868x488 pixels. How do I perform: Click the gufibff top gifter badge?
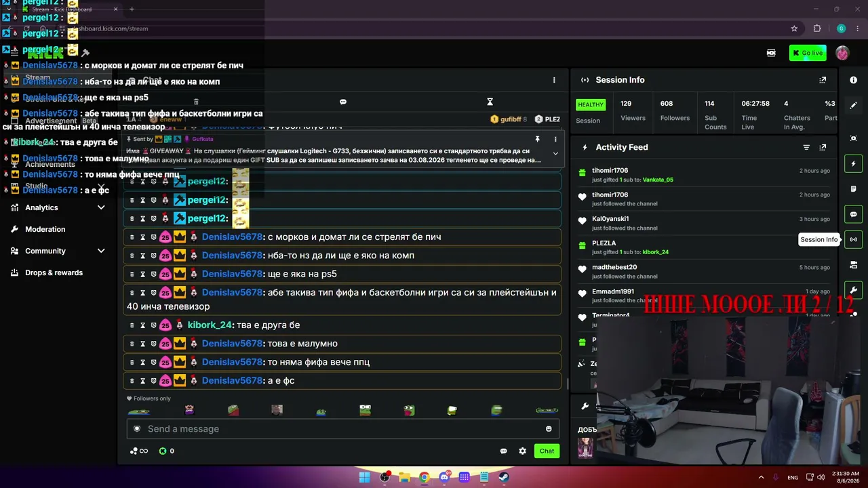tap(509, 119)
